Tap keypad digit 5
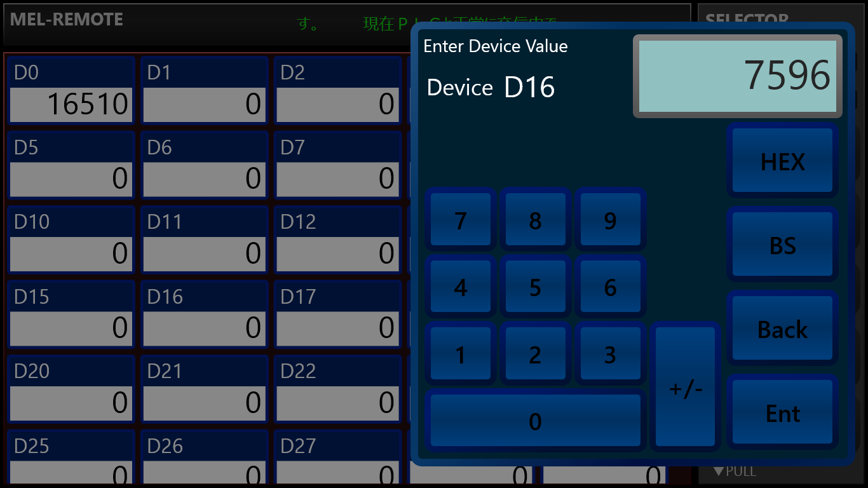 coord(535,287)
